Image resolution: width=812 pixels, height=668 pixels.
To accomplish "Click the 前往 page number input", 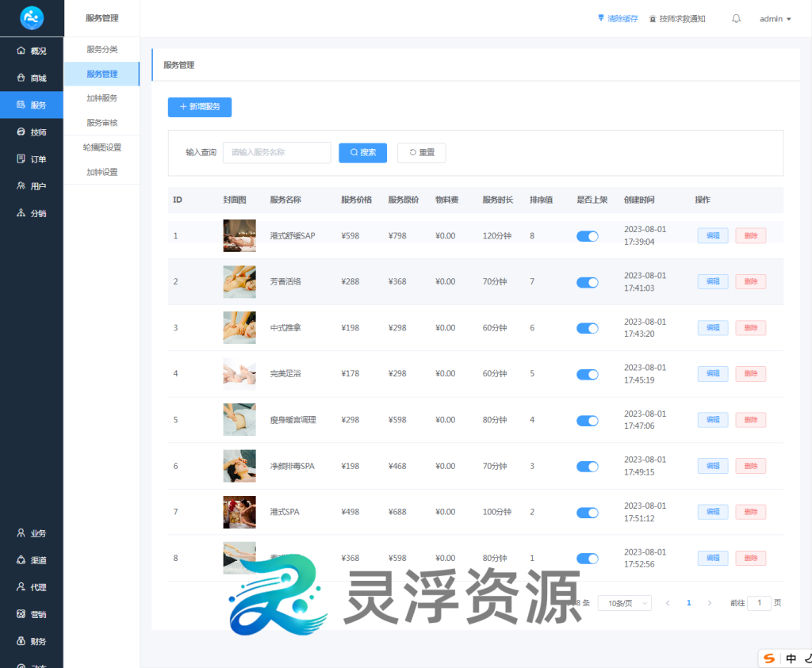I will tap(759, 603).
